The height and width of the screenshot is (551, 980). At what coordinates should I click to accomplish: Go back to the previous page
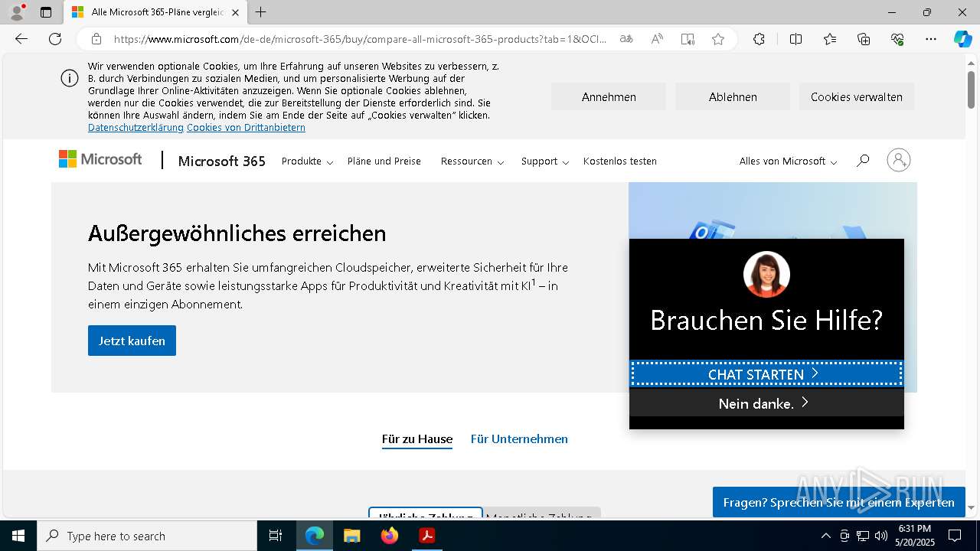21,39
